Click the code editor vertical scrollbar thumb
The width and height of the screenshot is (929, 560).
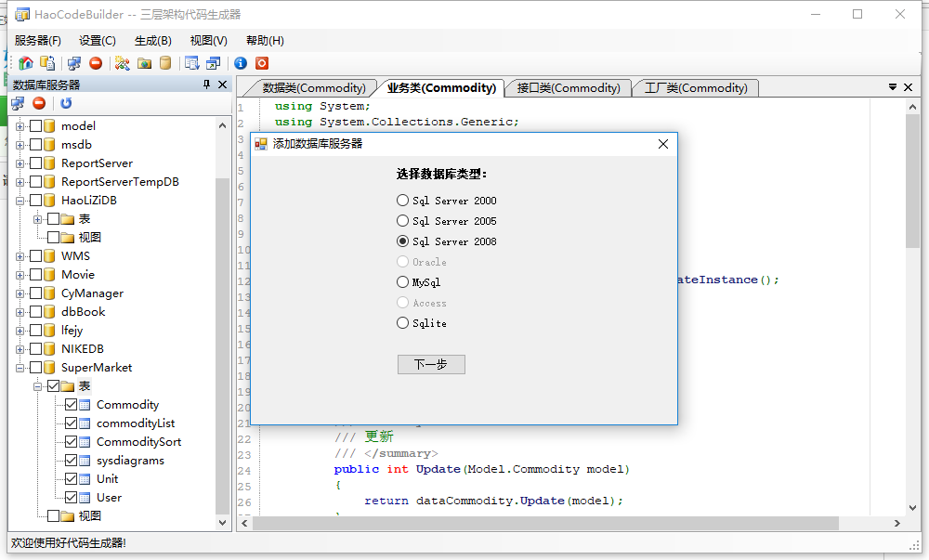[x=912, y=181]
